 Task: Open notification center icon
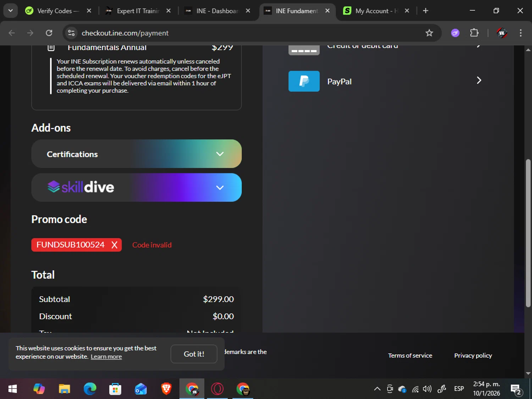tap(516, 389)
